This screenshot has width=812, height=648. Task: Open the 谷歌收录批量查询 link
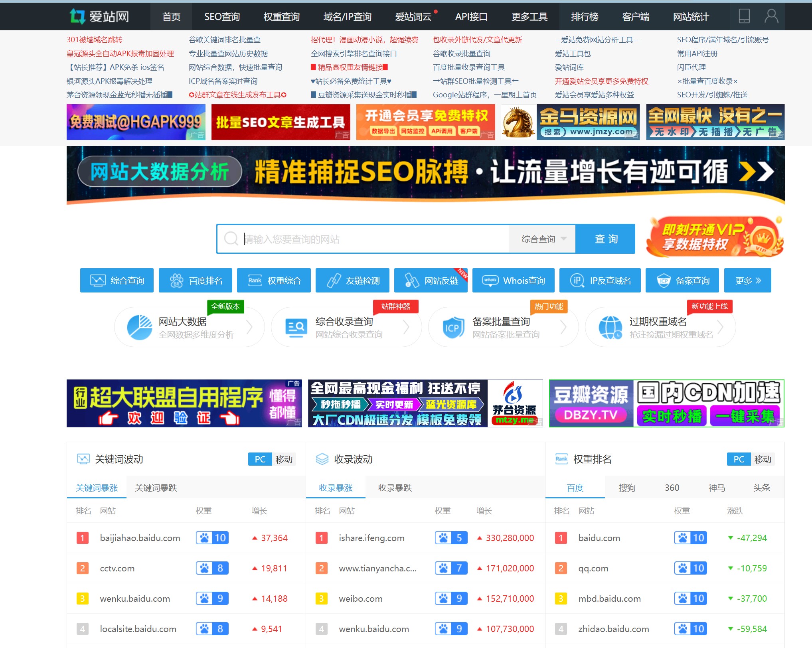462,53
